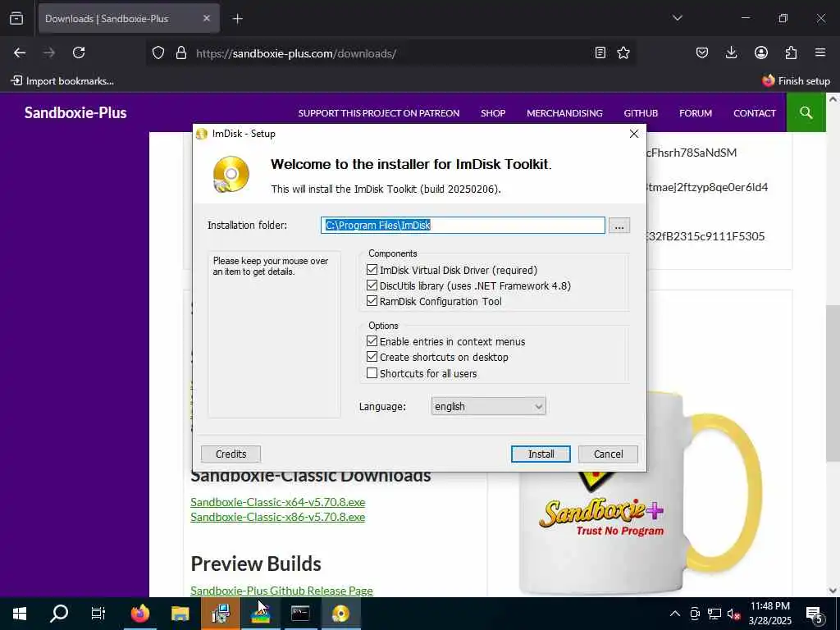
Task: Click the scrollbar up arrow
Action: tap(833, 99)
